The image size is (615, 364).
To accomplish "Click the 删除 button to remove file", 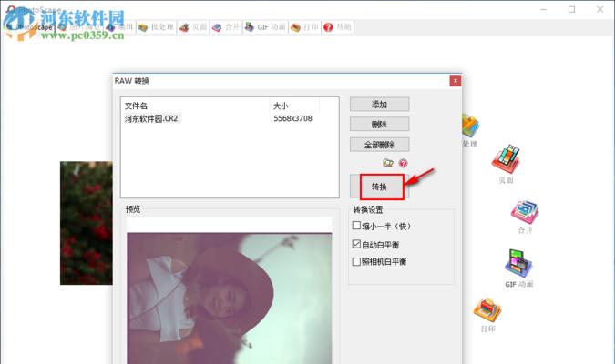I will (379, 124).
